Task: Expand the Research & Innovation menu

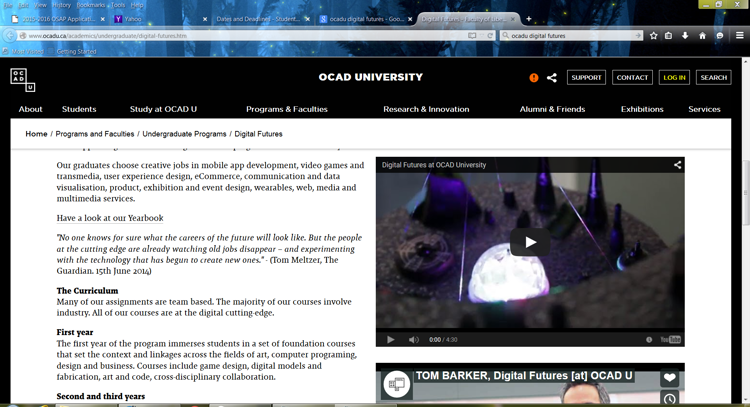Action: tap(426, 109)
